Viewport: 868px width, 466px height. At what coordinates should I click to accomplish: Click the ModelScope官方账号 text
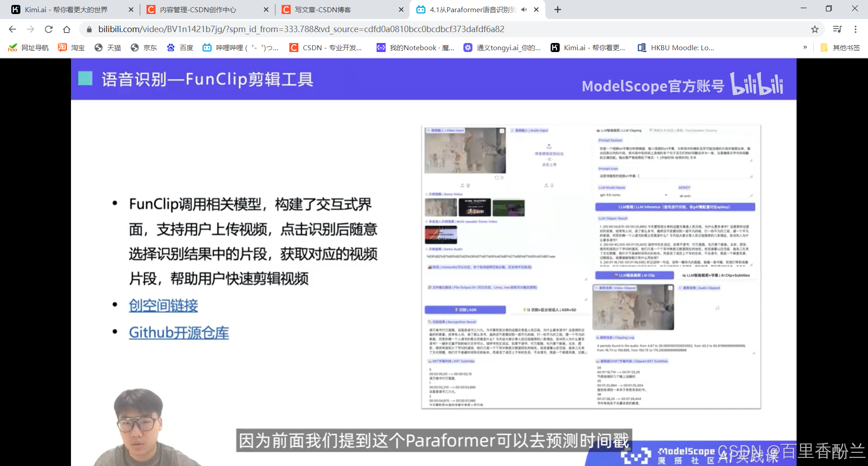coord(653,86)
